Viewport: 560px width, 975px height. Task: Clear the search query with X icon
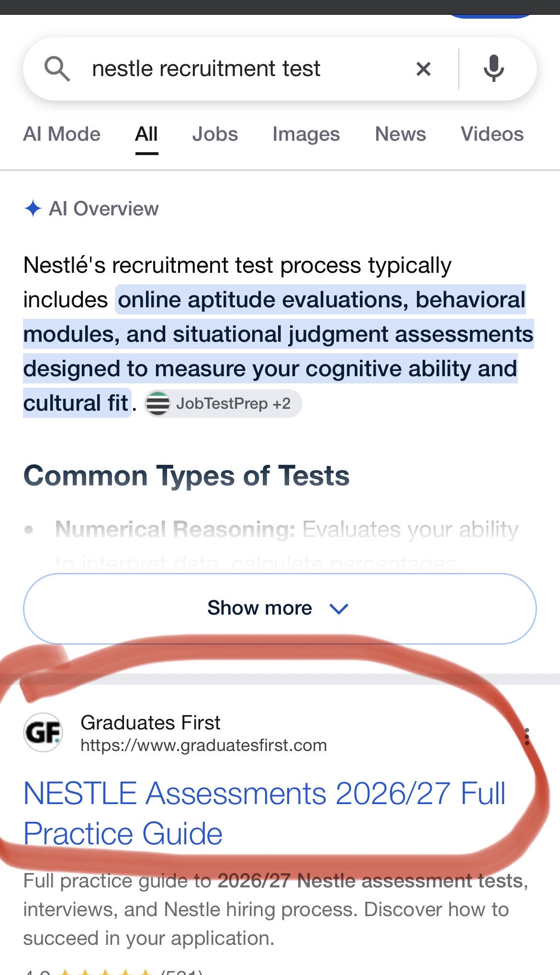click(x=424, y=69)
